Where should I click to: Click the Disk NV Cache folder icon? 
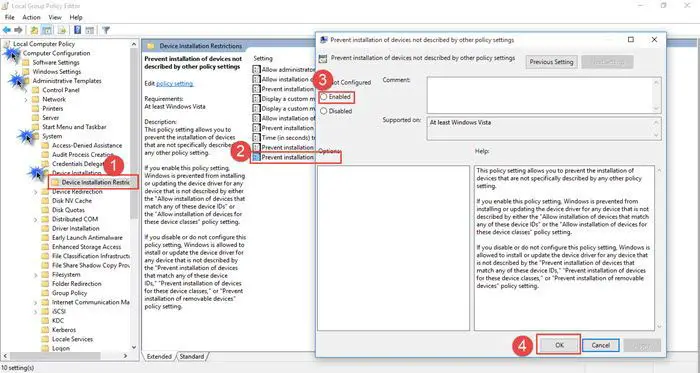(x=45, y=201)
